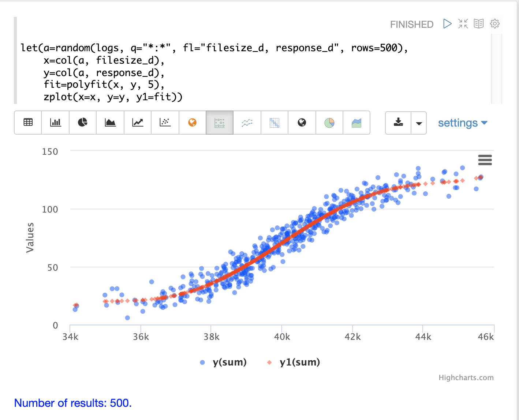Pick the blue heatmap grid visualization
This screenshot has width=519, height=420.
click(x=275, y=123)
